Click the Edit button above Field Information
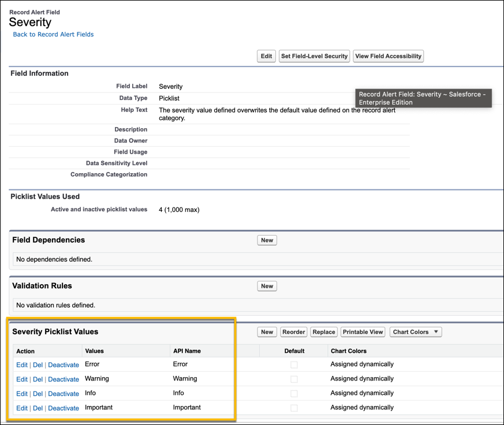Viewport: 504px width, 425px height. coord(266,56)
